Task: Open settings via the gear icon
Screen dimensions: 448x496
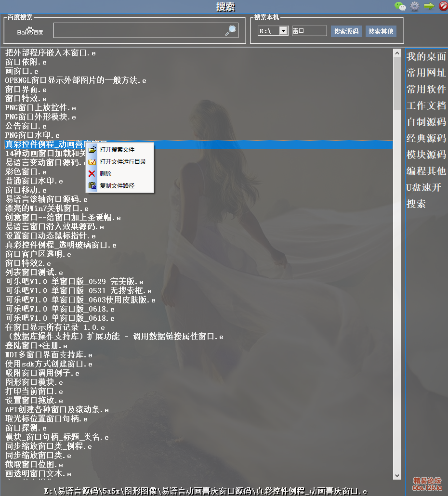Action: coord(415,6)
